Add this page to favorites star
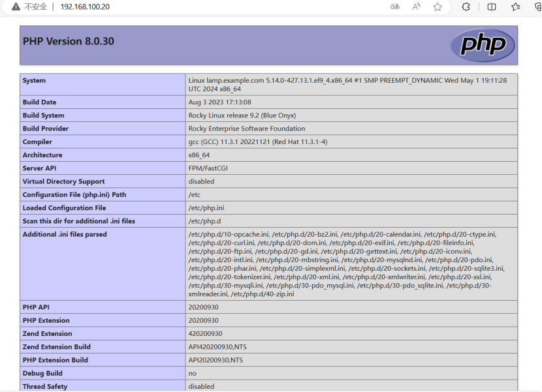This screenshot has height=392, width=542. [x=438, y=7]
